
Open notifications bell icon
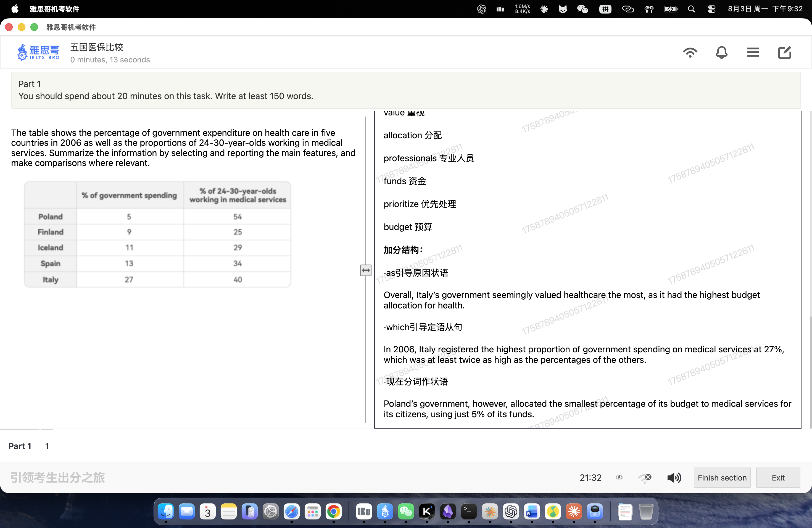721,52
